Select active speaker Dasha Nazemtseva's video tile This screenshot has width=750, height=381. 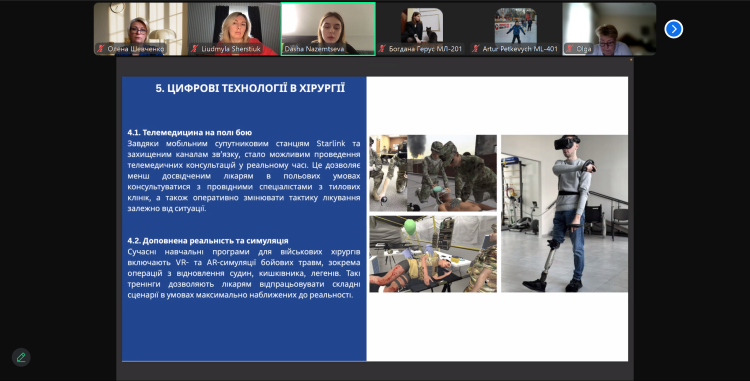pos(328,29)
